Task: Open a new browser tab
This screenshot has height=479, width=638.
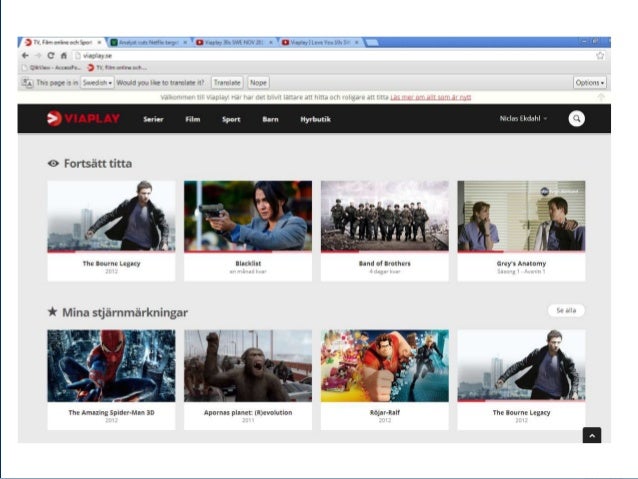Action: tap(372, 42)
